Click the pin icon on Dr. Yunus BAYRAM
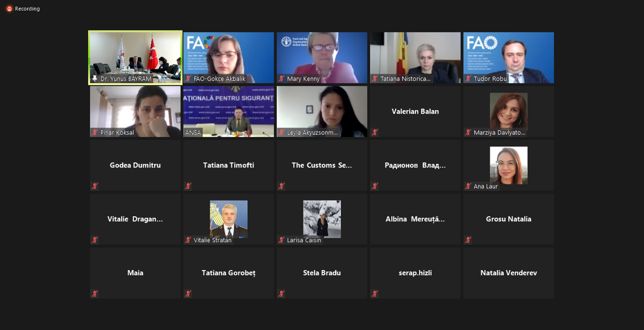This screenshot has width=644, height=330. point(95,79)
